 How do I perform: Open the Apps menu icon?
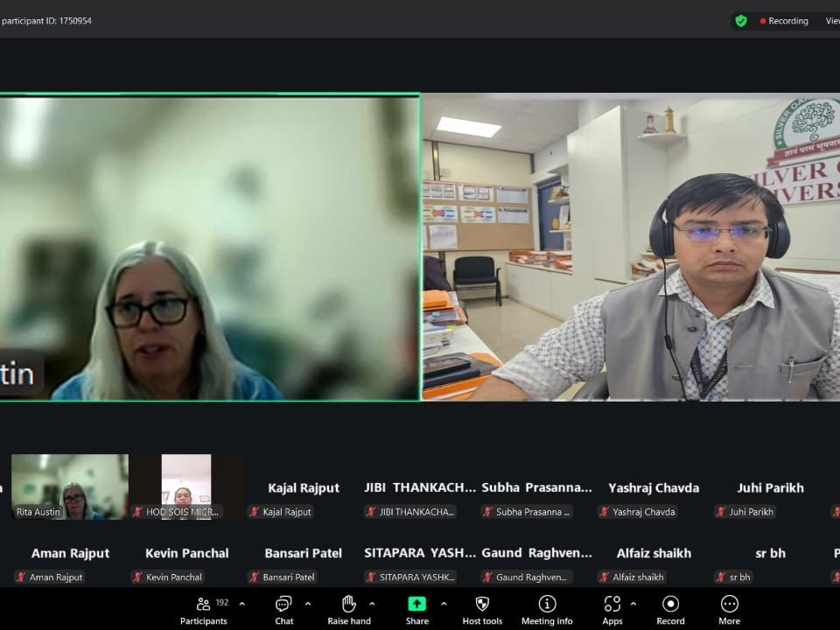point(612,605)
